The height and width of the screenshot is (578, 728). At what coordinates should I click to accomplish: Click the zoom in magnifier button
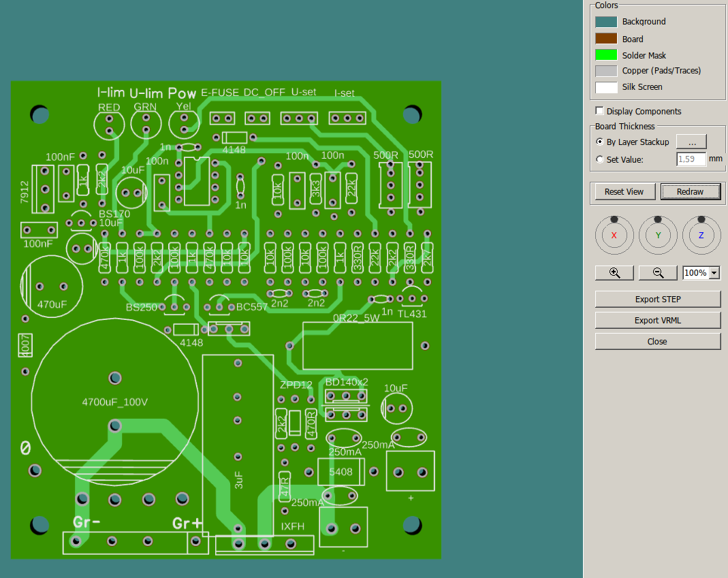[x=614, y=272]
